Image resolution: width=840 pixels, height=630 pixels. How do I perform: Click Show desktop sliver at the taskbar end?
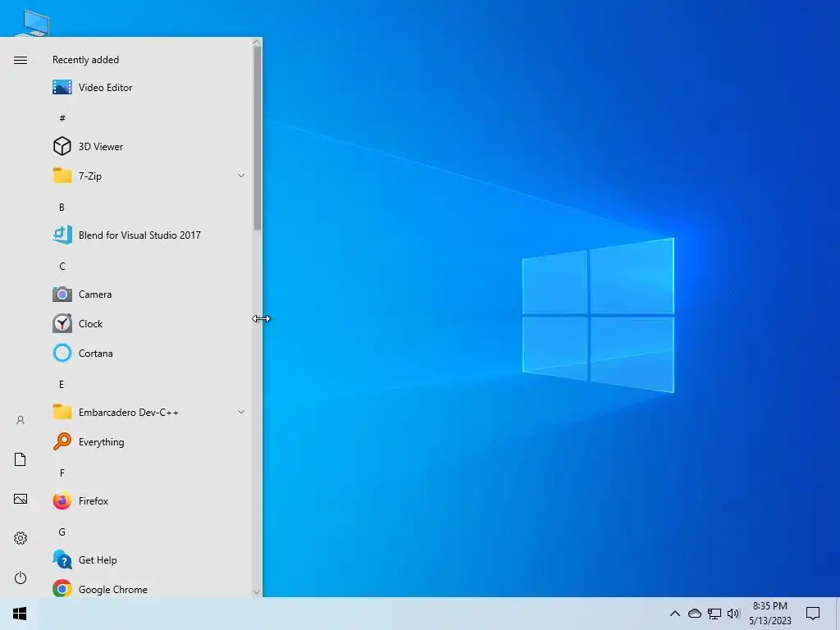point(838,614)
